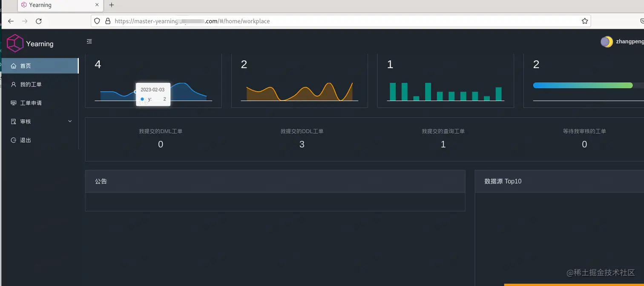Screen dimensions: 644x286
Task: Click the 2023-02-03 tooltip date
Action: coord(152,90)
